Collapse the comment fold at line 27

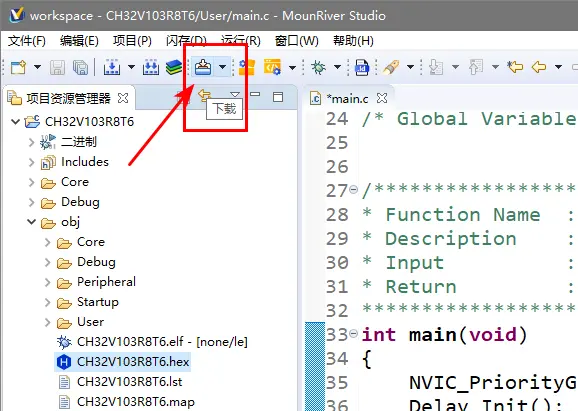tap(353, 190)
